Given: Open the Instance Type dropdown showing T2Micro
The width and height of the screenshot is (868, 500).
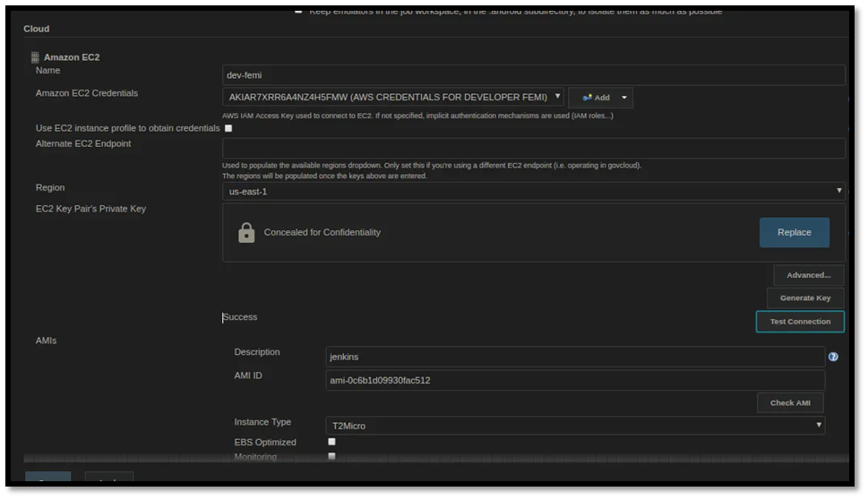Looking at the screenshot, I should (x=574, y=426).
